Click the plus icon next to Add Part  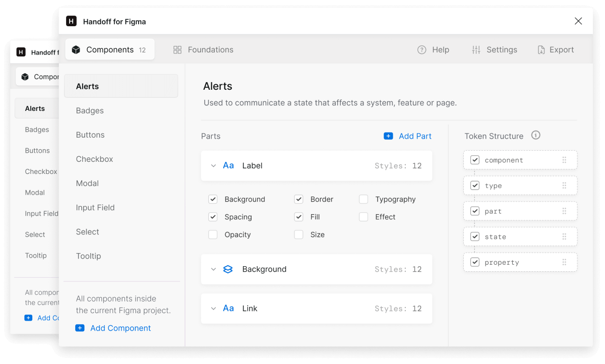(388, 136)
